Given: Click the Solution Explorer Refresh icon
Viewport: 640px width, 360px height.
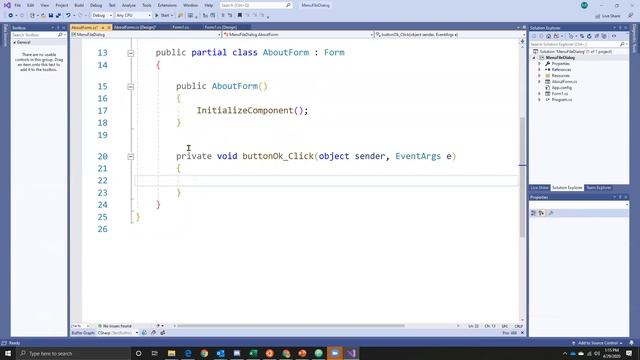Looking at the screenshot, I should tap(589, 36).
